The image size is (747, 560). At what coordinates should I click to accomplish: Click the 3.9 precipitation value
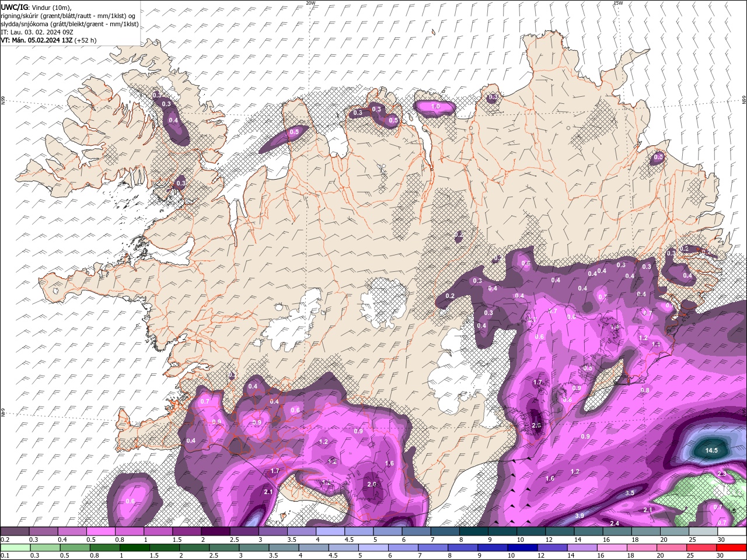tap(580, 516)
